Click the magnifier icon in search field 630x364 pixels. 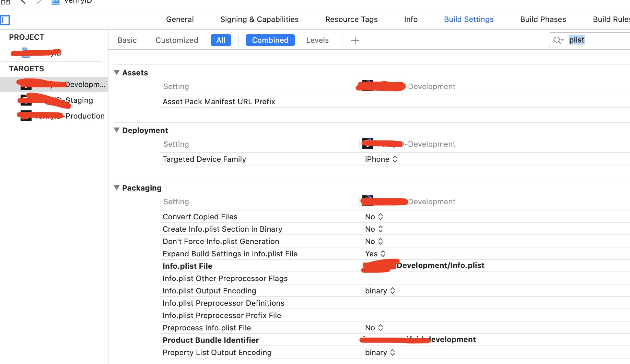pyautogui.click(x=557, y=40)
